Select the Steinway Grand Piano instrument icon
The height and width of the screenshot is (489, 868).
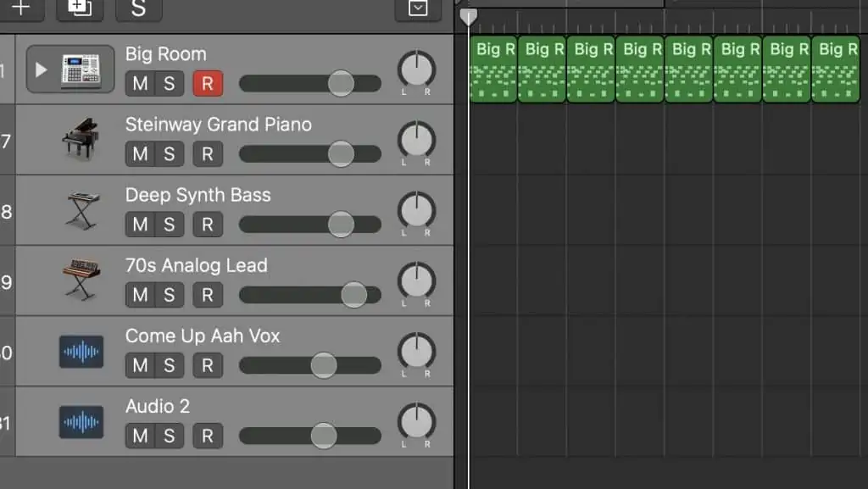(81, 139)
